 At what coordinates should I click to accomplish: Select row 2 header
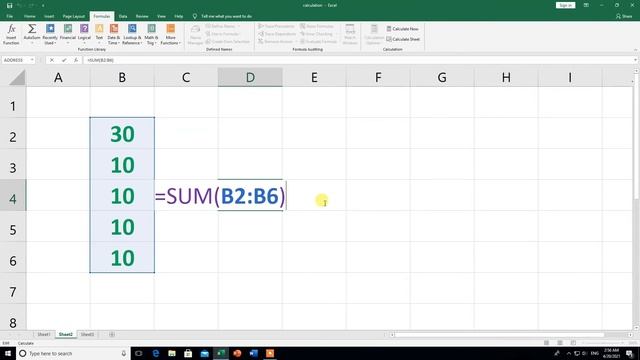coord(13,133)
